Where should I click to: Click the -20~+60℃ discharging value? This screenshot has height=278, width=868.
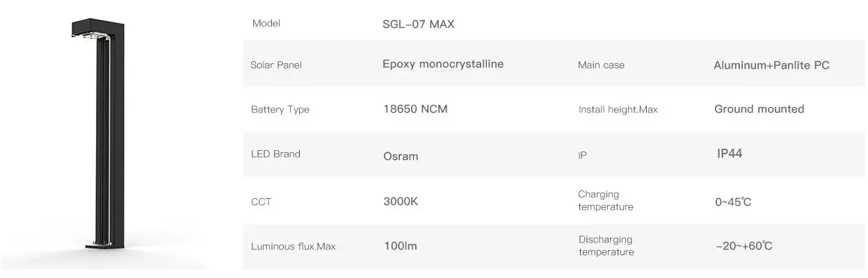tap(744, 245)
